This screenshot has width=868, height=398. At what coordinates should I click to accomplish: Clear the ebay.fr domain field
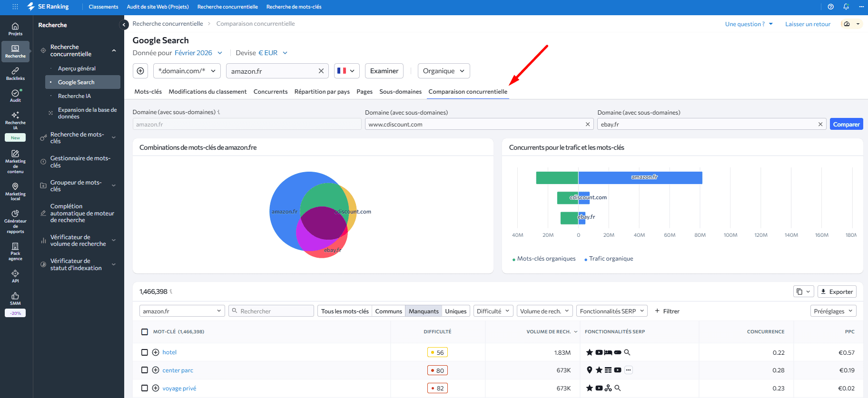820,124
